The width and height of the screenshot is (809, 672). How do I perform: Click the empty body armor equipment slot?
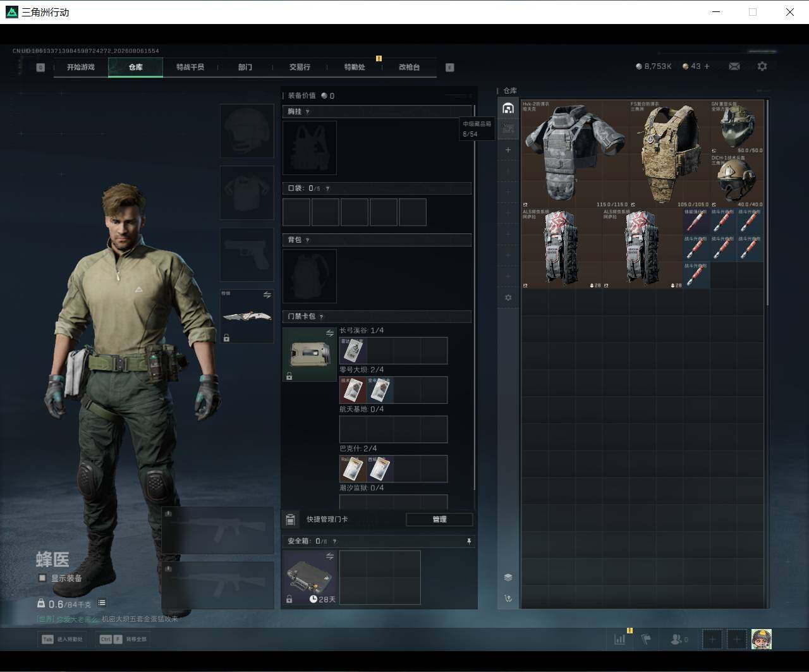pos(246,193)
